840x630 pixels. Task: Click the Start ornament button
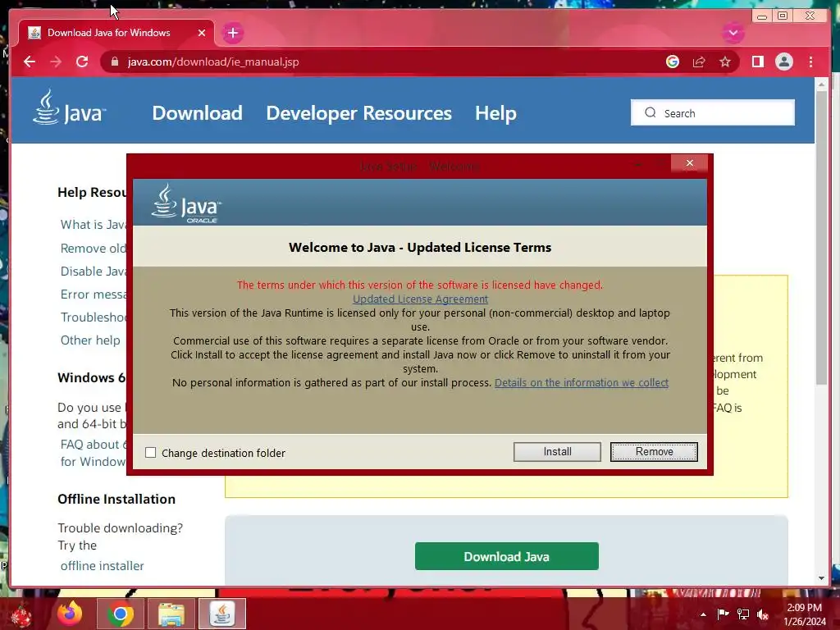[21, 614]
